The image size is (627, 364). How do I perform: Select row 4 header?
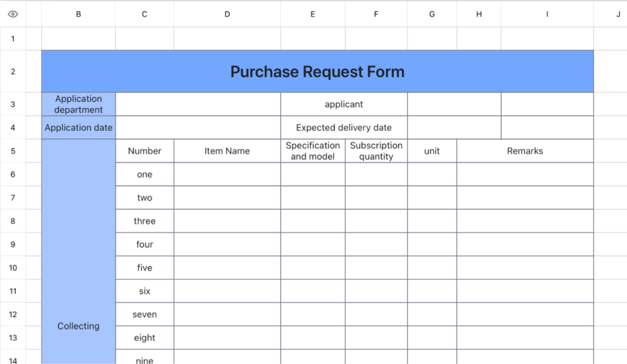tap(13, 128)
